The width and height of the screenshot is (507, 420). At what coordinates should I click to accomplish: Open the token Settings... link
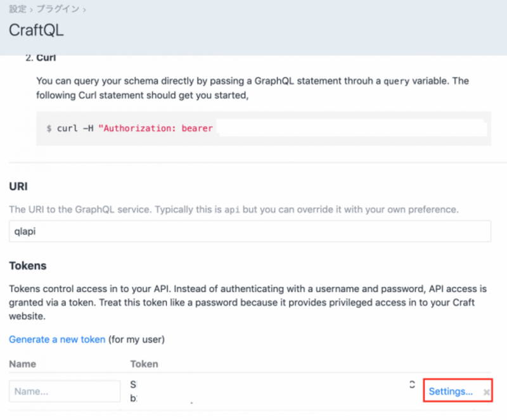click(x=451, y=391)
